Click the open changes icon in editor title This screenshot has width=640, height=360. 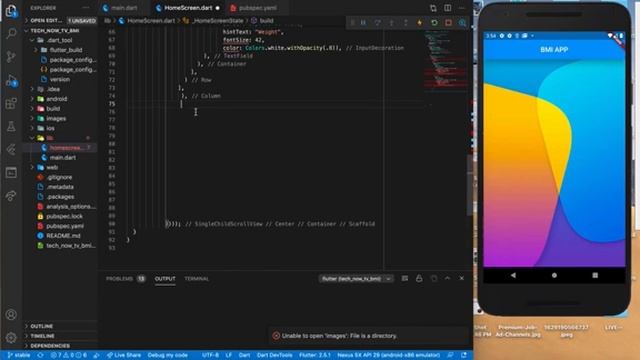click(x=433, y=8)
